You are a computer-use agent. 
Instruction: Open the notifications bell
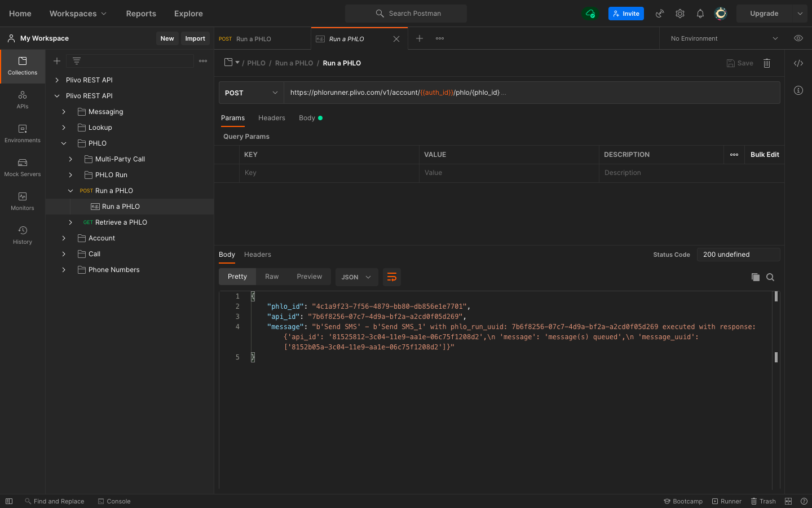700,14
